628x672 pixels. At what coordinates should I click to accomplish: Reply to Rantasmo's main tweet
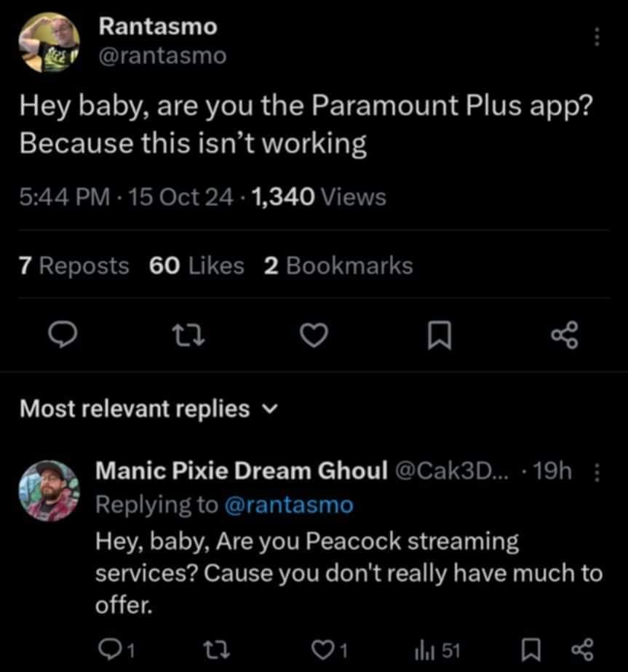63,335
